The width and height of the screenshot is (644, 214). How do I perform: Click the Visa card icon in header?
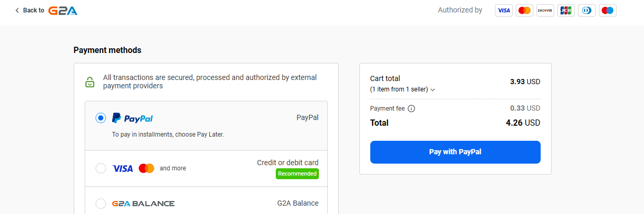click(x=504, y=10)
